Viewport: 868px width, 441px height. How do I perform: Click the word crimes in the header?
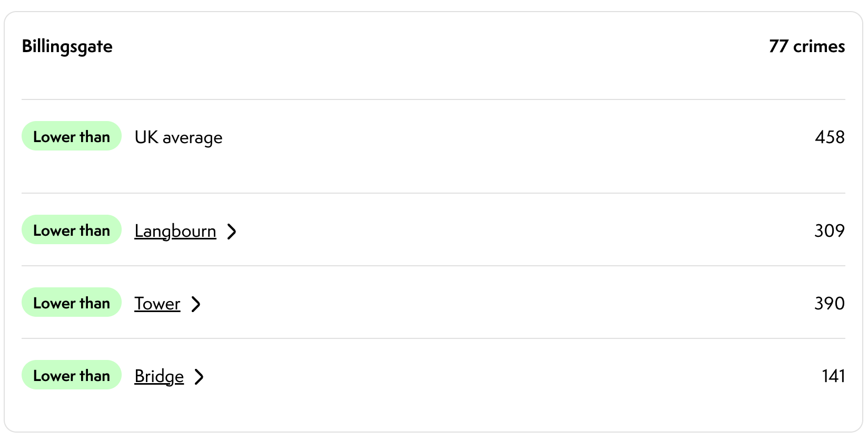point(819,46)
